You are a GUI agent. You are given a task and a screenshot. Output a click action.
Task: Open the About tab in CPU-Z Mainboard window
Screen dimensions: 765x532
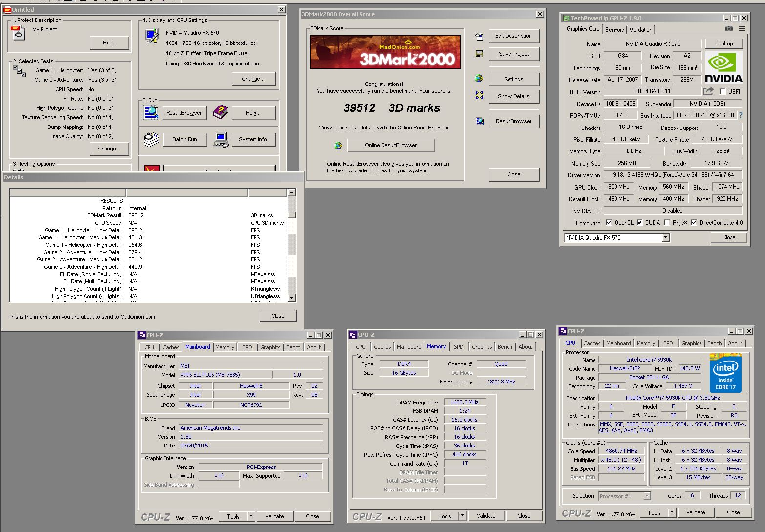[314, 347]
